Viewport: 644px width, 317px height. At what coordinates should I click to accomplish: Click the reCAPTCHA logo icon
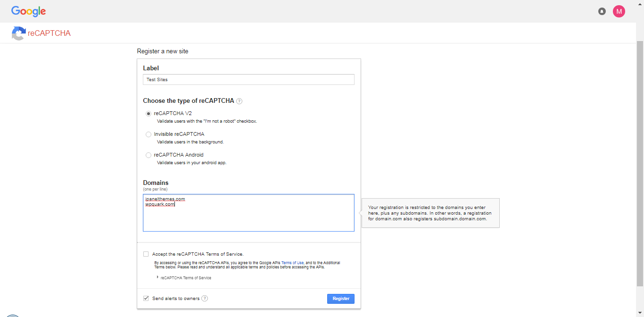18,33
